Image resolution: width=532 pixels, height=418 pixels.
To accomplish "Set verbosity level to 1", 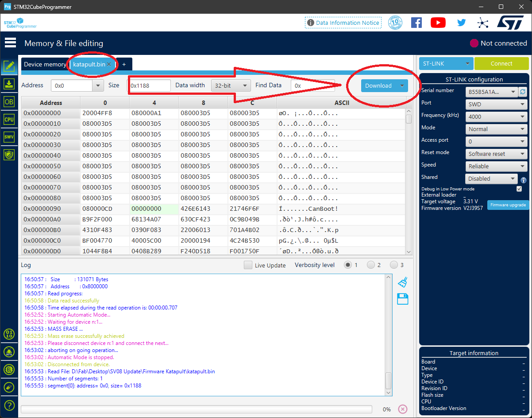I will click(348, 265).
